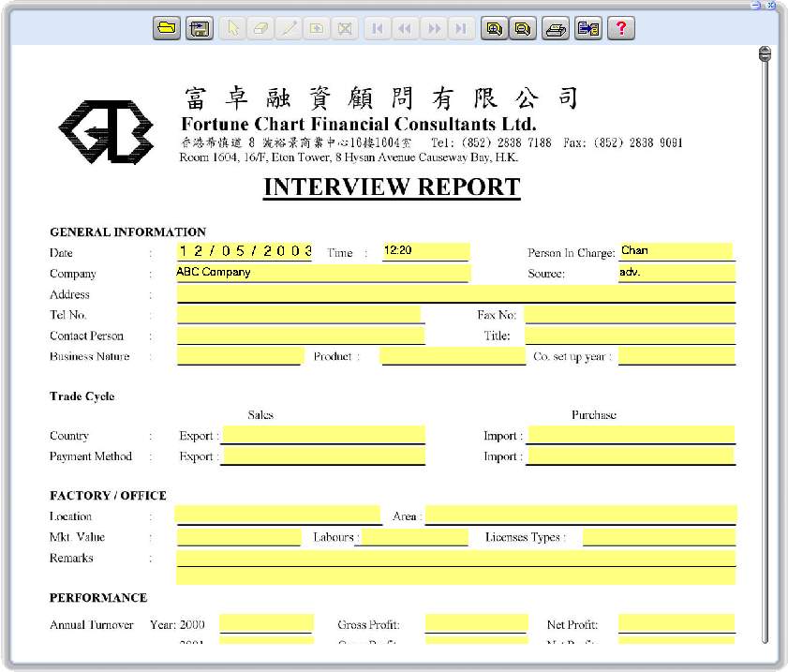Viewport: 788px width, 672px height.
Task: Focus the Time field showing 12:20
Action: click(425, 251)
